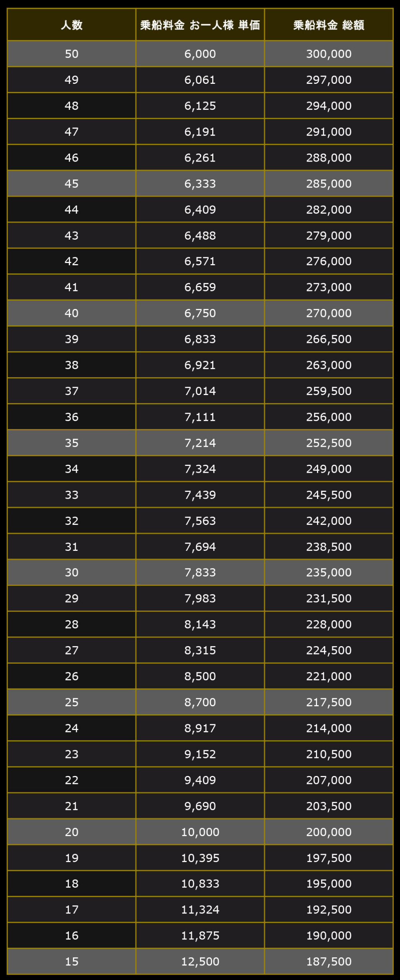Click the 人数 column header

72,25
